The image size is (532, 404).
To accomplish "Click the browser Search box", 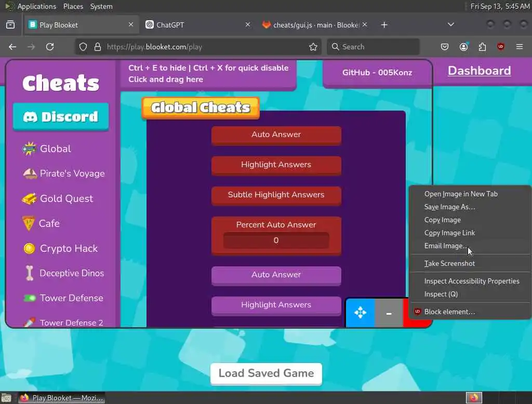I will pos(373,47).
